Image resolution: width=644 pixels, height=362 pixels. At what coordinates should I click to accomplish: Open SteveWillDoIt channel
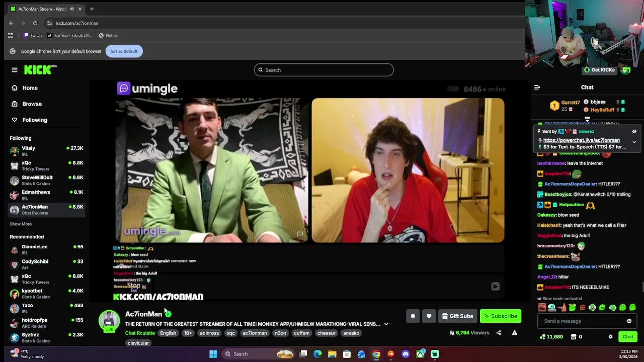(x=47, y=180)
